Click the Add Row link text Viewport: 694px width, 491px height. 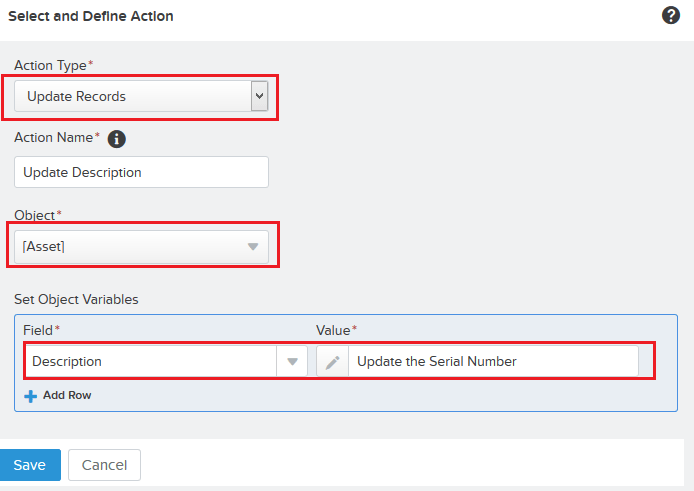click(x=67, y=396)
